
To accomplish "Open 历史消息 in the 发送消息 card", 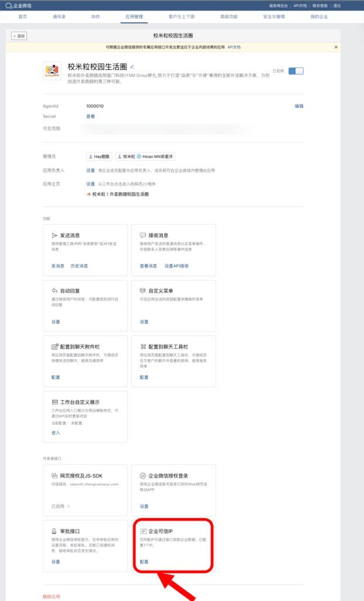I will coord(79,266).
